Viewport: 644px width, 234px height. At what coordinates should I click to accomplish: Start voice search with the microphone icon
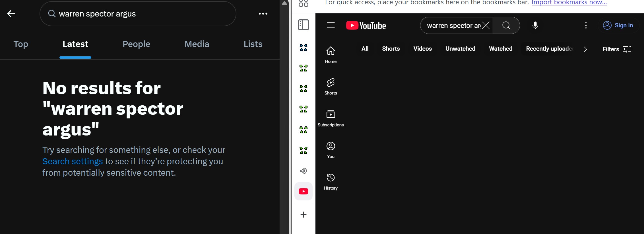[535, 25]
